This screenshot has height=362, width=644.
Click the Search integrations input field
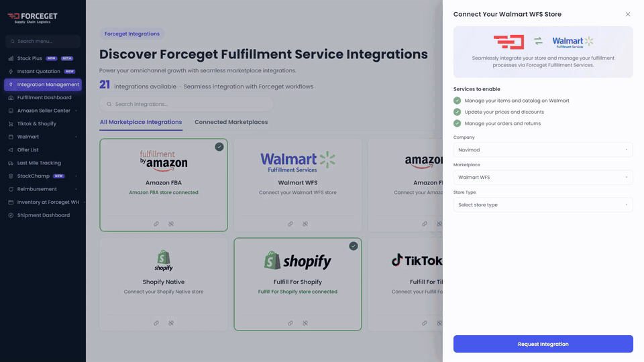click(186, 105)
